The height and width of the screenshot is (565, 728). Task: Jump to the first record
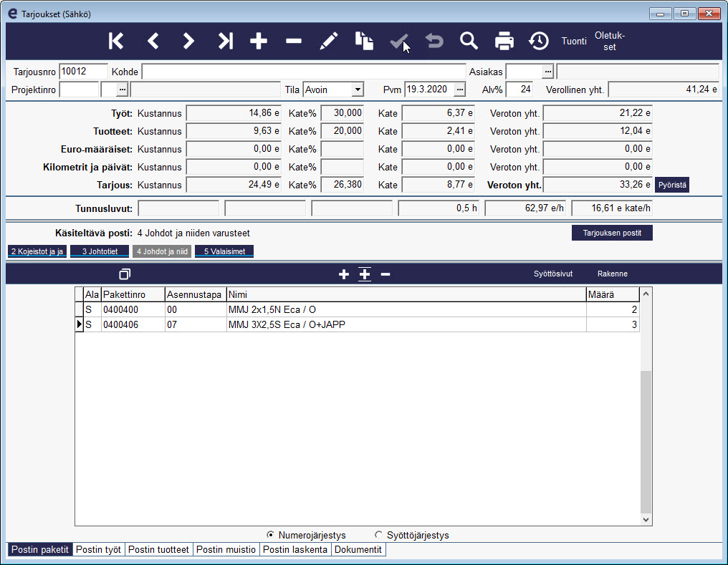coord(116,42)
